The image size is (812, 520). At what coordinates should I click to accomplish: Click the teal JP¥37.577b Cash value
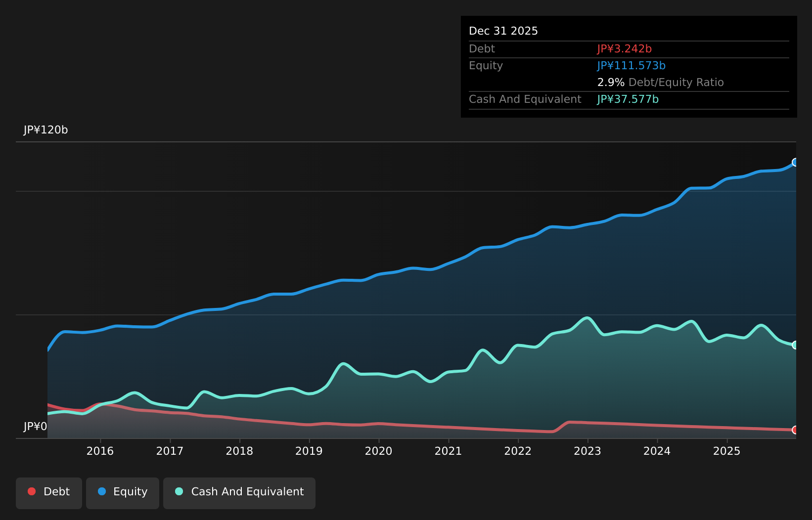coord(628,99)
